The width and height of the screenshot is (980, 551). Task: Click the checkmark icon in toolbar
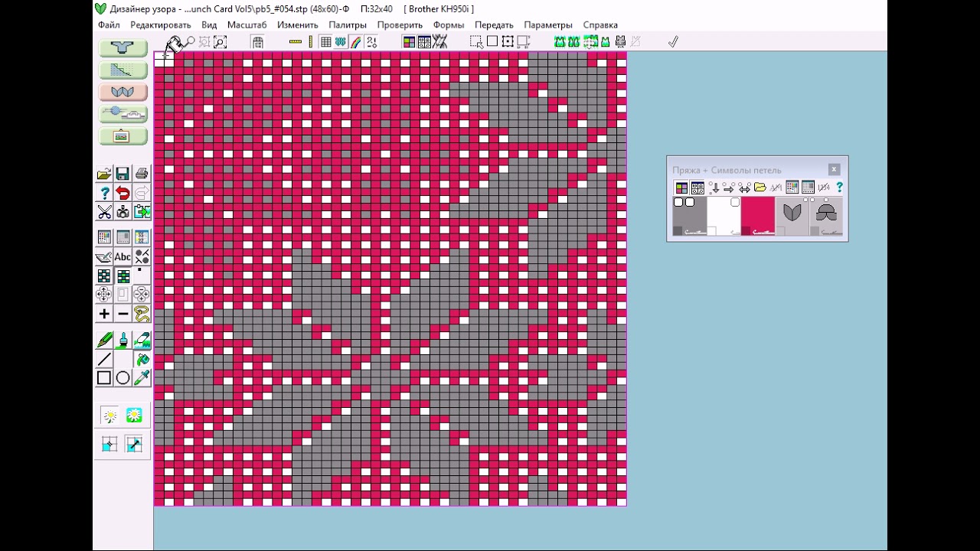[x=673, y=42]
